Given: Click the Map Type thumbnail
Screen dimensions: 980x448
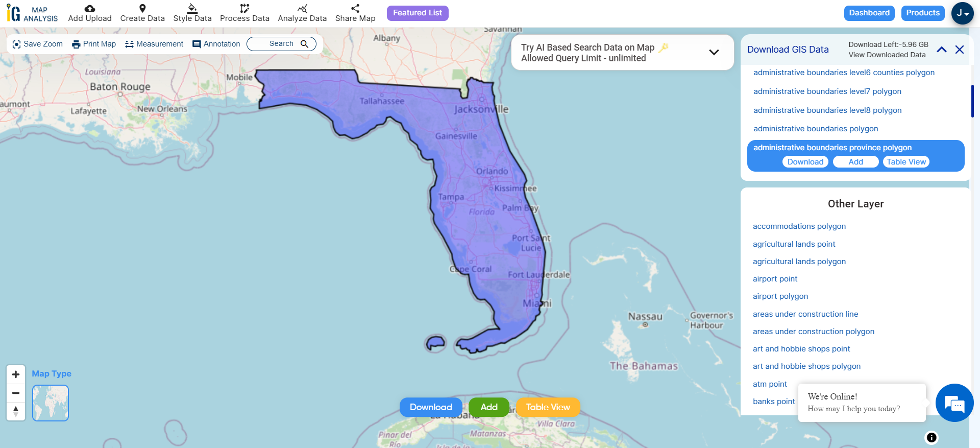Looking at the screenshot, I should coord(51,403).
